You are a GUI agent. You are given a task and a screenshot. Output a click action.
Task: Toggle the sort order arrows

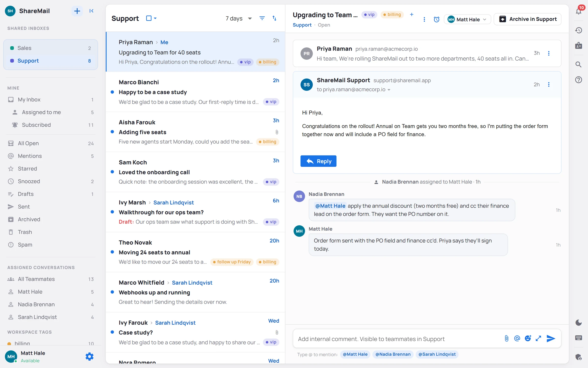click(274, 18)
